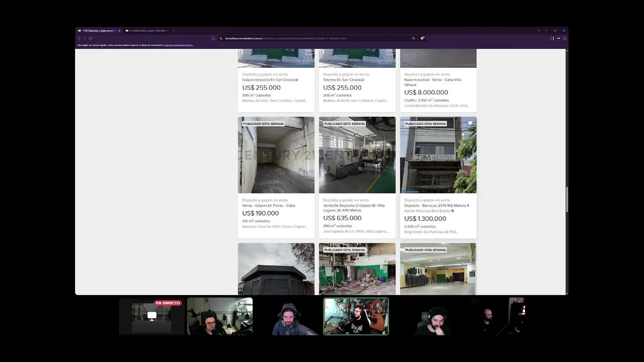The width and height of the screenshot is (644, 362).
Task: Click 'Regimiento De Patricios Al 700' address
Action: point(431,232)
